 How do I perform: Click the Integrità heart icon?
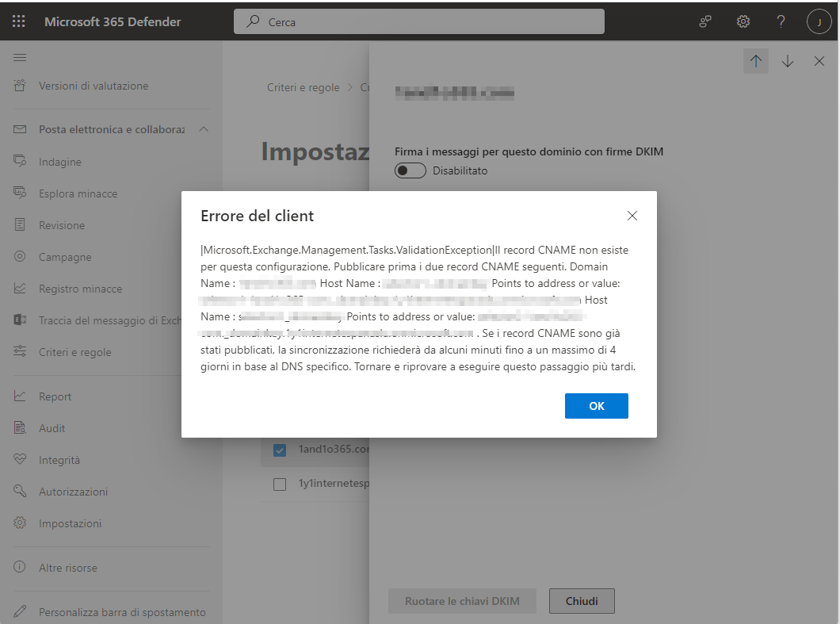[x=20, y=459]
